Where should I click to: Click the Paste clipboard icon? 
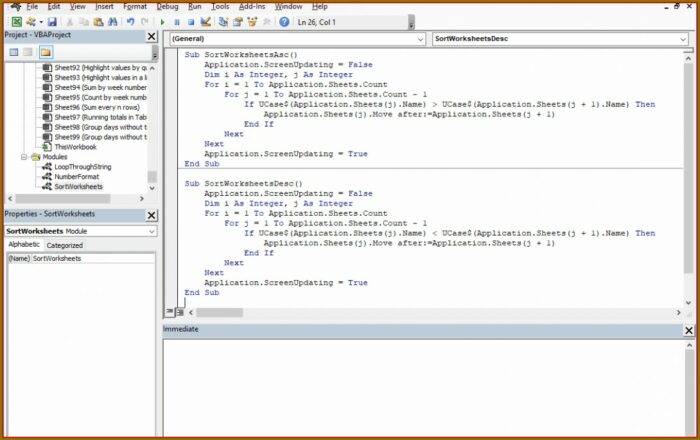98,22
